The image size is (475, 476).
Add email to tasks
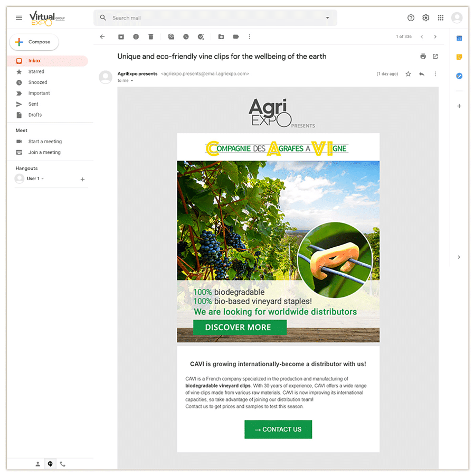[201, 37]
